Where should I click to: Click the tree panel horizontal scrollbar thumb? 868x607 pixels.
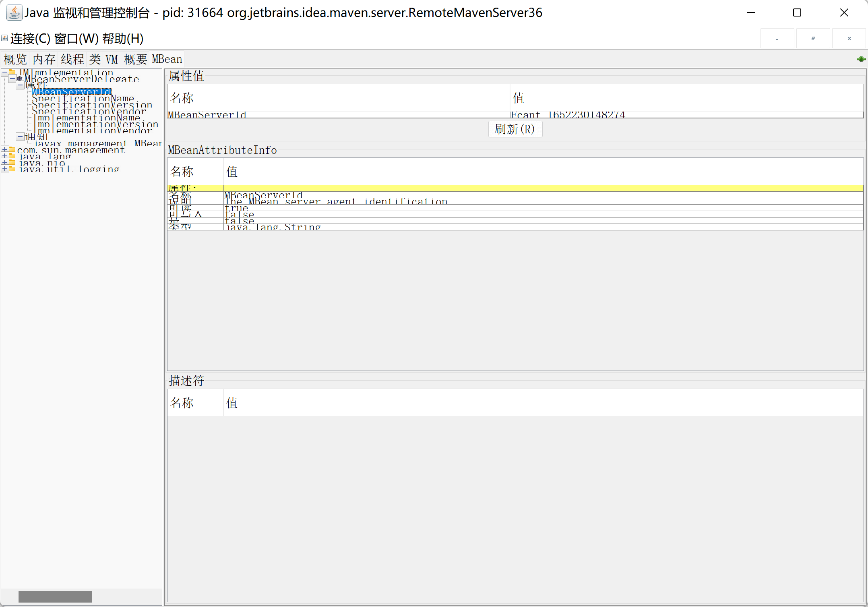pyautogui.click(x=55, y=597)
